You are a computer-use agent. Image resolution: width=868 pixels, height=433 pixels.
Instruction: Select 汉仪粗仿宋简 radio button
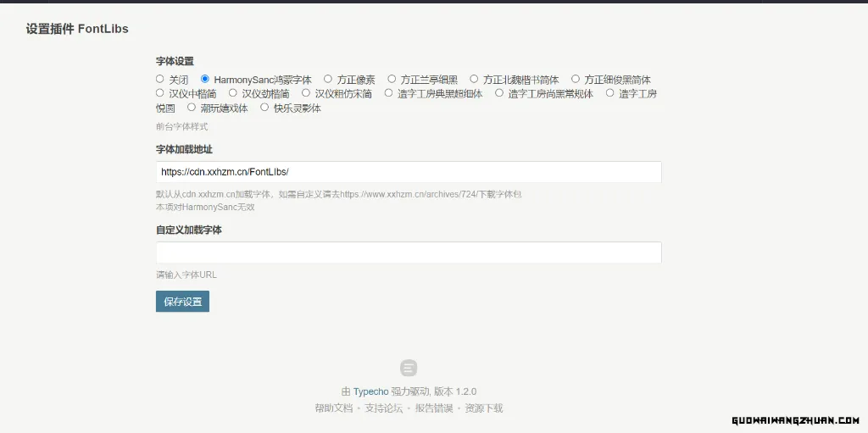point(305,93)
